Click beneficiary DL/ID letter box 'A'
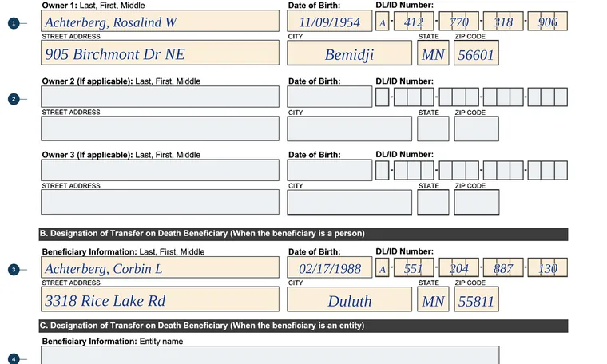607x364 pixels. [x=382, y=267]
